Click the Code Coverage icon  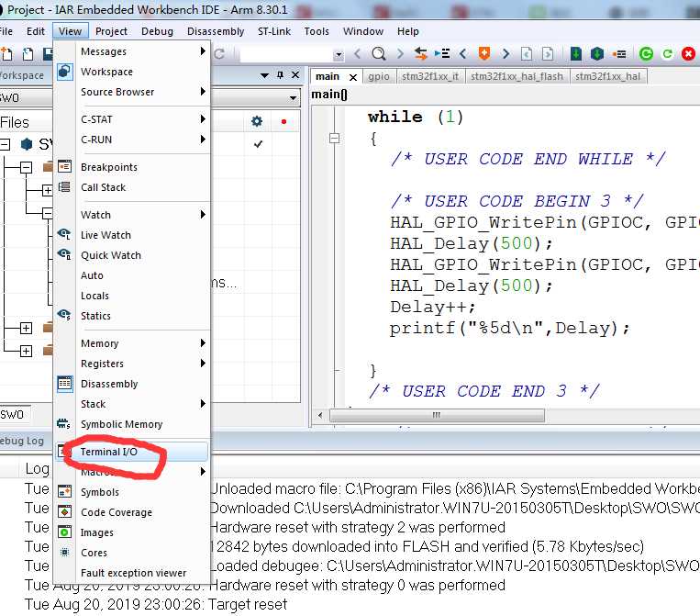click(65, 511)
